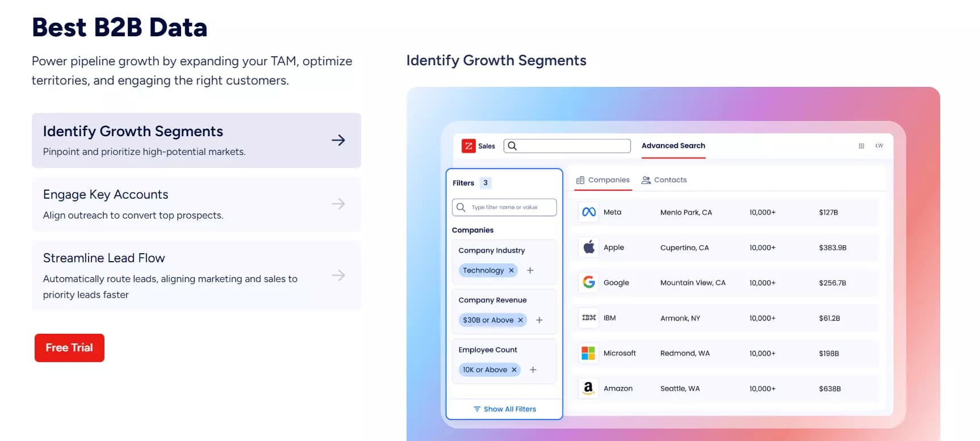Switch to the Contacts tab
Viewport: 980px width, 441px height.
coord(664,180)
